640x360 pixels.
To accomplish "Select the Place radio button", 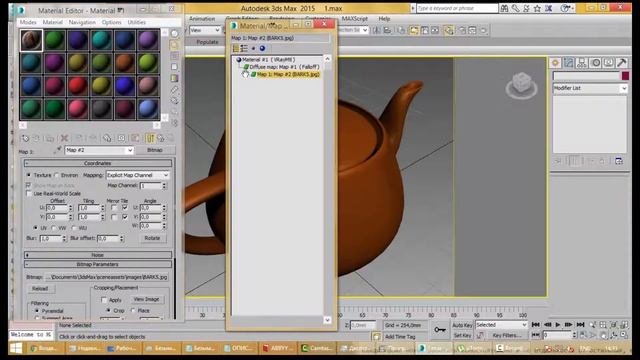I will (x=133, y=310).
